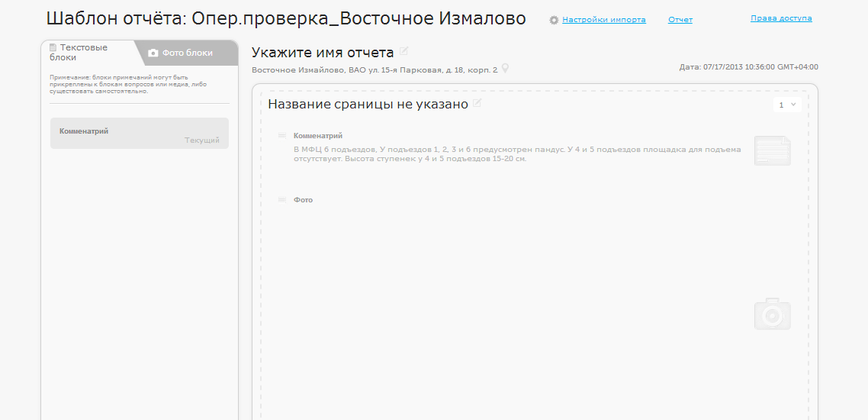Click the gear icon beside Настройки импорта
Viewport: 868px width, 420px height.
554,20
